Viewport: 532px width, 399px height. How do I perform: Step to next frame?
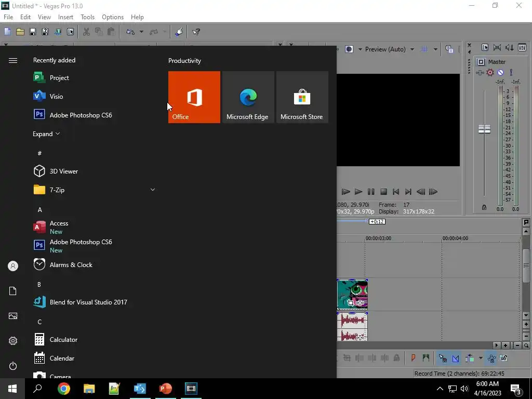[x=433, y=192]
